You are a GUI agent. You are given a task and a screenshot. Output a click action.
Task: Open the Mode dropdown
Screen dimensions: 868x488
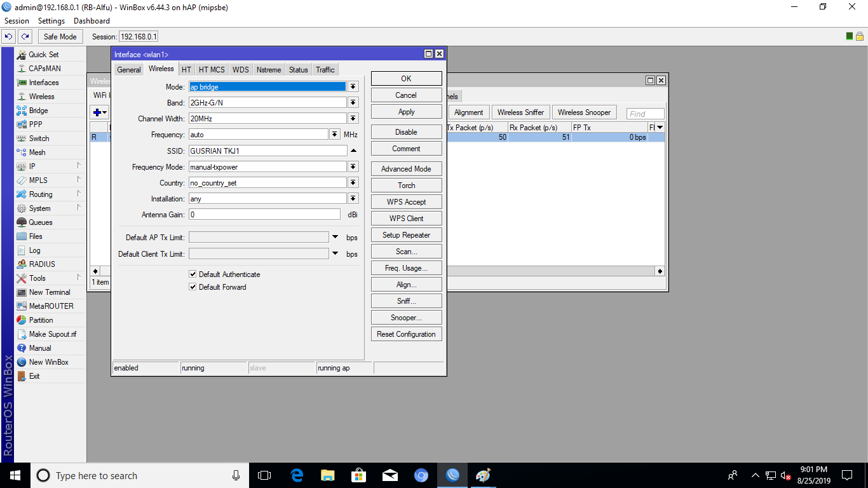pyautogui.click(x=353, y=86)
